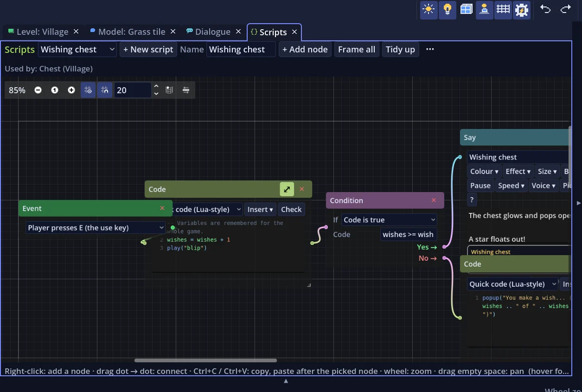Close the Scripts tab

click(294, 32)
